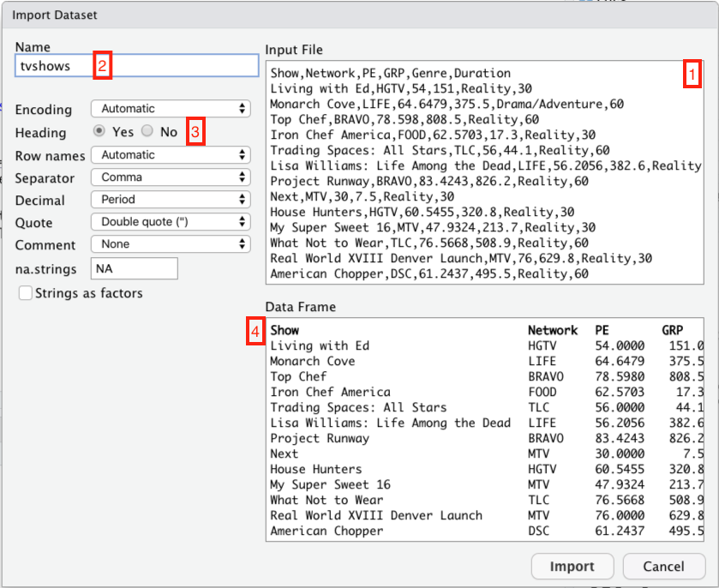Select No for Heading
Image resolution: width=719 pixels, height=588 pixels.
coord(147,132)
